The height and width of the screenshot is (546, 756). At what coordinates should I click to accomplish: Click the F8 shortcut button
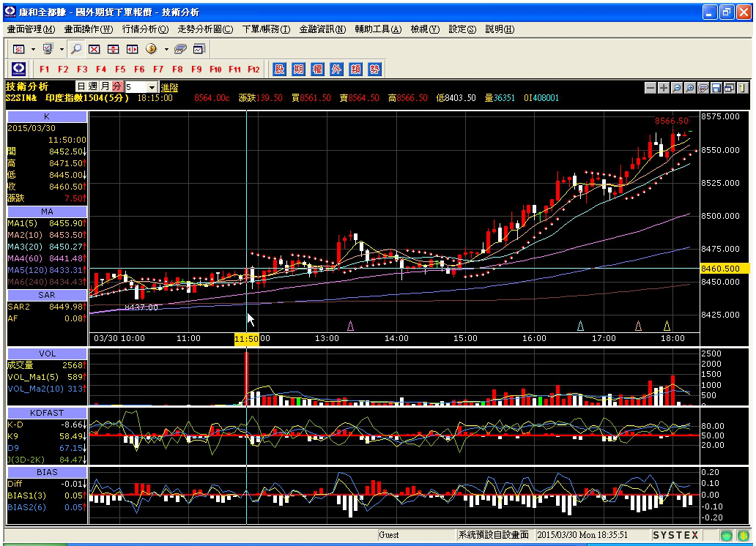tap(177, 69)
